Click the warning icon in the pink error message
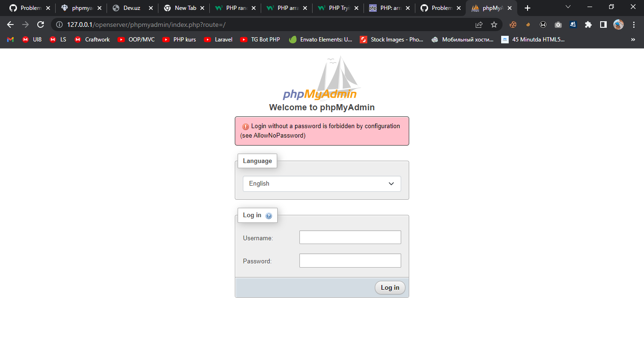 (245, 126)
